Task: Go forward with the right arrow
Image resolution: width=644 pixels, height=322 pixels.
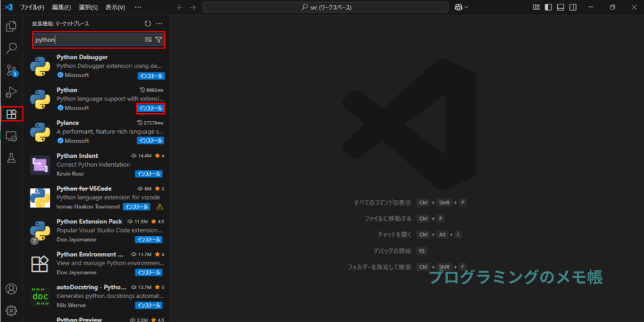Action: click(x=193, y=8)
